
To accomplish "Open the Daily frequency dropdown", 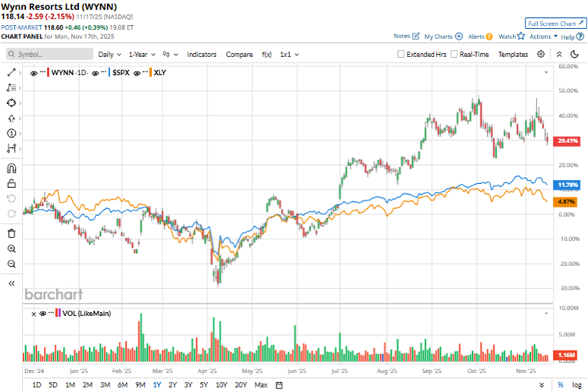I will 109,55.
